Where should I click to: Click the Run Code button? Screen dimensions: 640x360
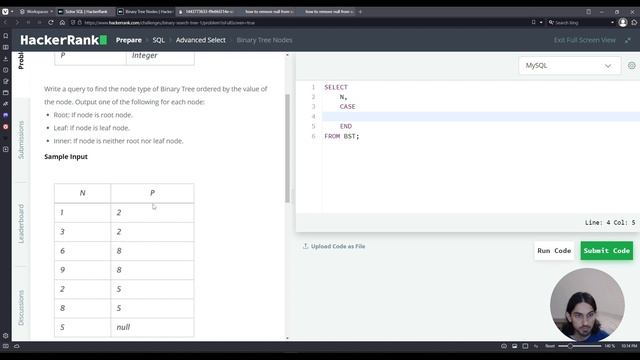click(554, 251)
